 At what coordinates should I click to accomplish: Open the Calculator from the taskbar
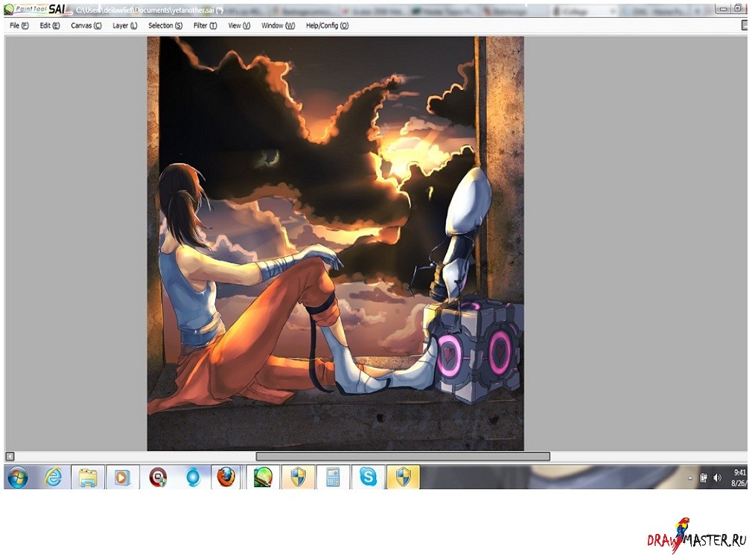click(333, 477)
